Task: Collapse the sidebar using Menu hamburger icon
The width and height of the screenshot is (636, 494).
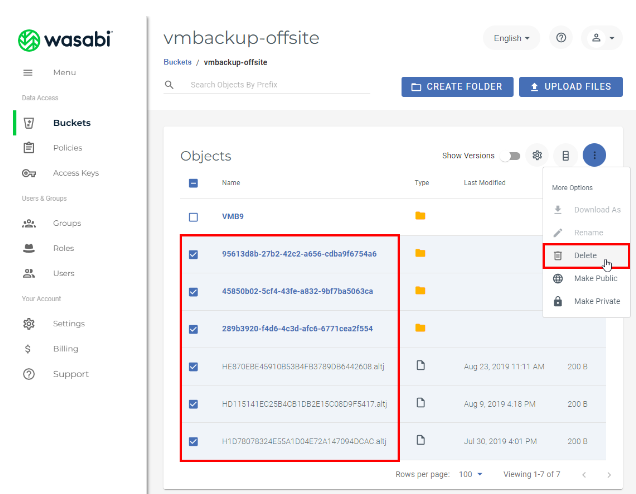Action: 28,73
